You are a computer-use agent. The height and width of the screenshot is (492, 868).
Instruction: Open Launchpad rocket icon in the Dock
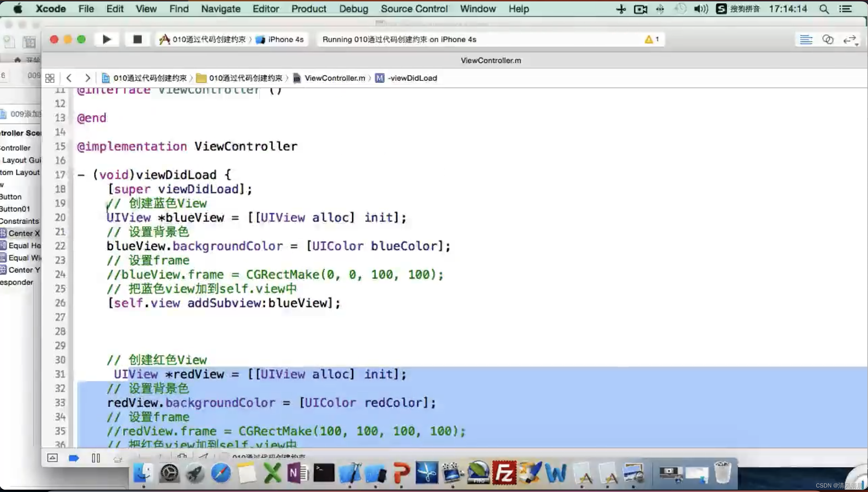pos(195,473)
